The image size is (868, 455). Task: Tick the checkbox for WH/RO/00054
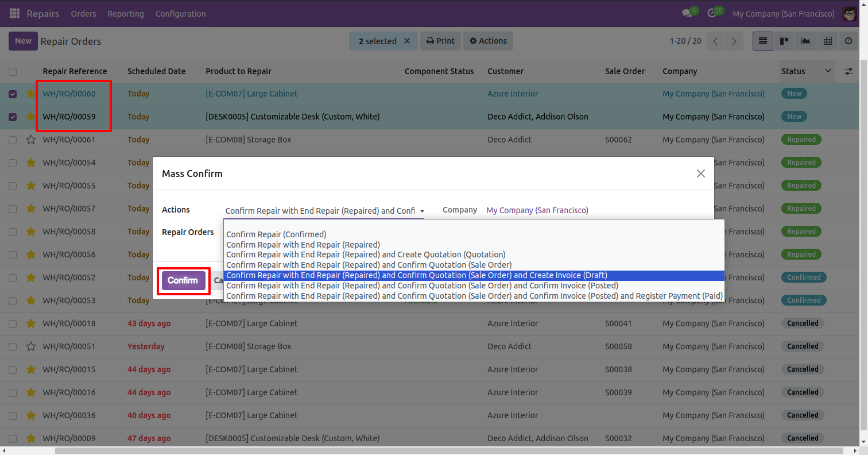click(13, 163)
